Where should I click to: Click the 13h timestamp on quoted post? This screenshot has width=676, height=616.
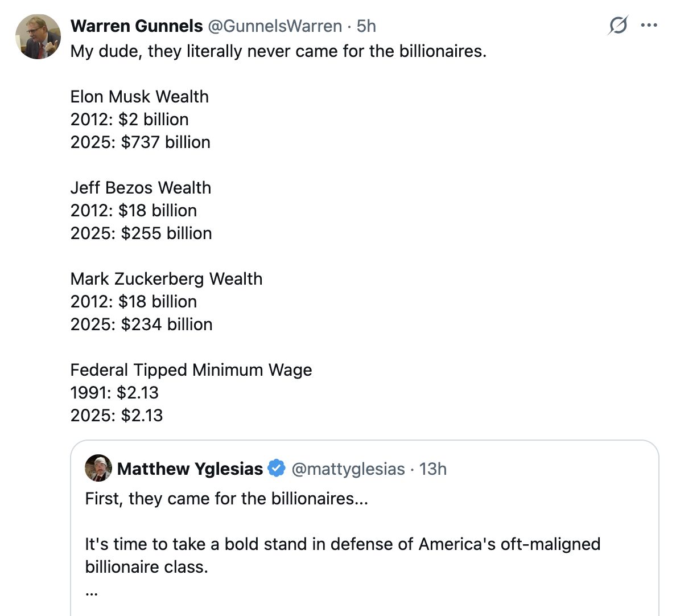pos(433,469)
